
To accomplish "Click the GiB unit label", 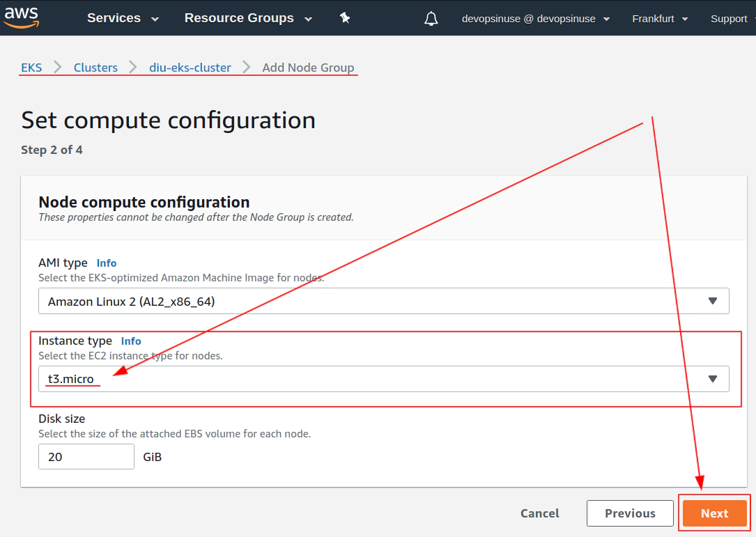I will click(x=153, y=457).
